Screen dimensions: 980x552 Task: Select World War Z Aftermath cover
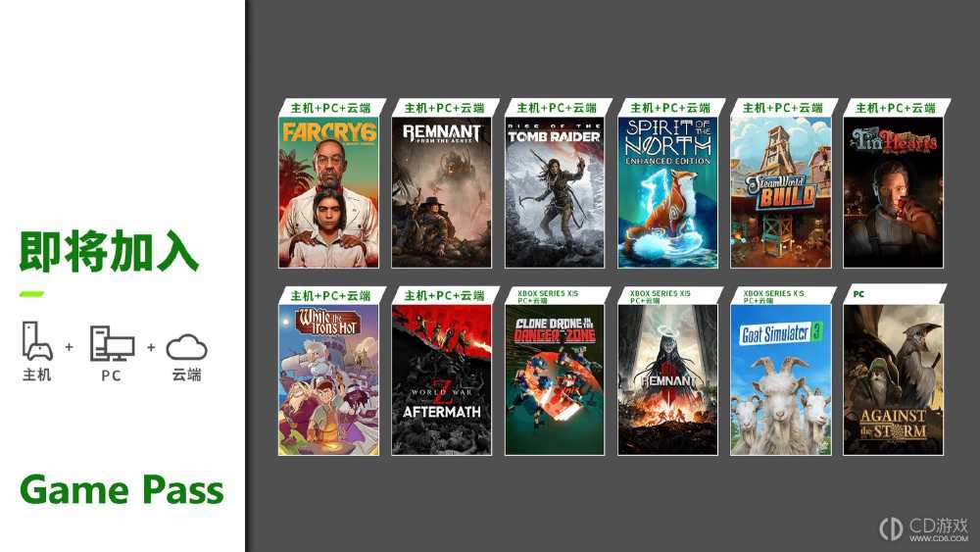(x=442, y=380)
